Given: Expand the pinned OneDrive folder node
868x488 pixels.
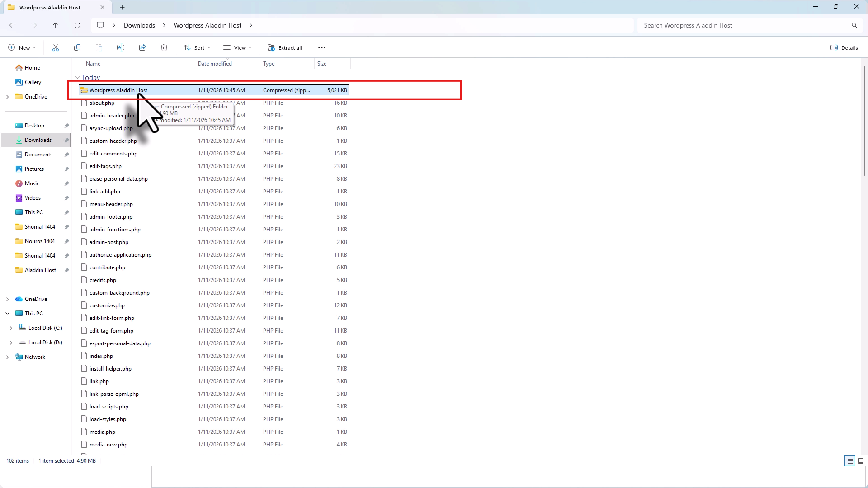Looking at the screenshot, I should pos(7,97).
